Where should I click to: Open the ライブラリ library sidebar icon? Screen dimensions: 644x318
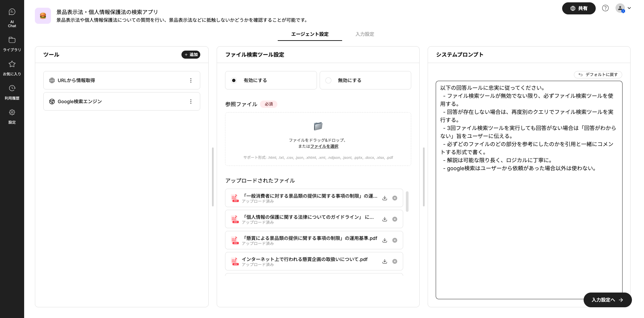pyautogui.click(x=12, y=44)
